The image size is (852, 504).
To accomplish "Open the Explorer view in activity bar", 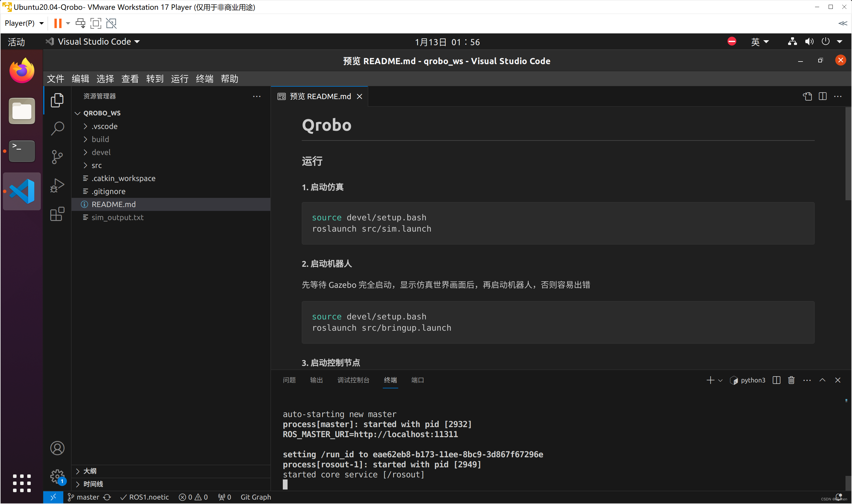I will pyautogui.click(x=57, y=100).
